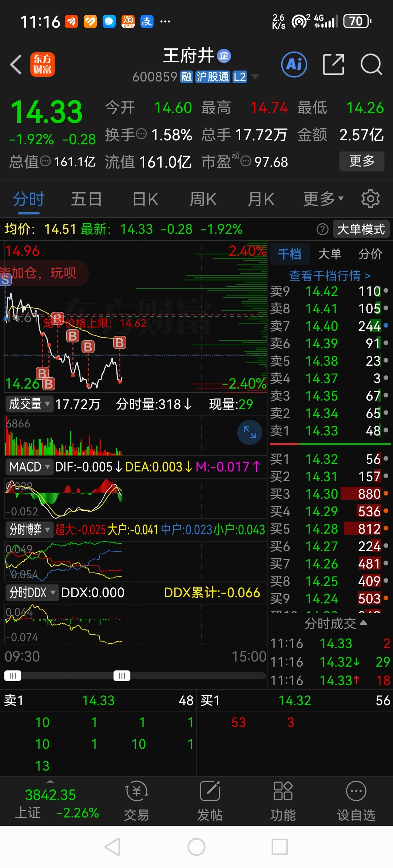The image size is (393, 868).
Task: Switch to the 日K tab
Action: (145, 198)
